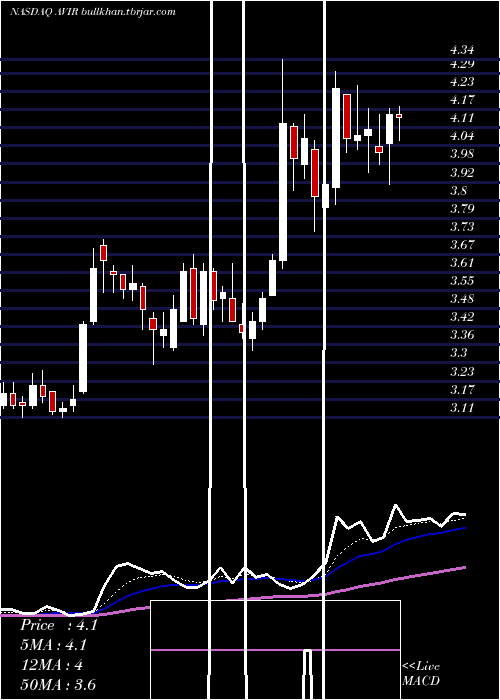The image size is (500, 700).
Task: Click the 3.67 price axis label
Action: [462, 245]
